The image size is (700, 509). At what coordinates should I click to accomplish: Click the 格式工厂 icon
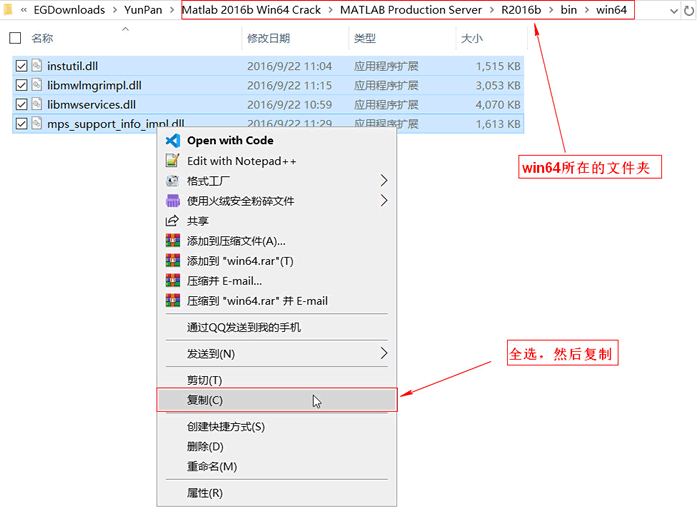(173, 181)
